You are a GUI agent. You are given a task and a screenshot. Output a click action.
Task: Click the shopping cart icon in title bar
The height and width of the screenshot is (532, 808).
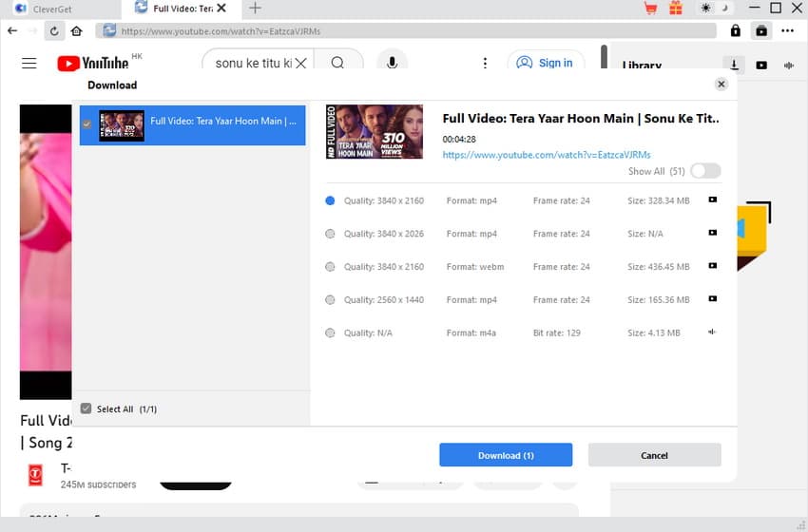click(x=651, y=9)
